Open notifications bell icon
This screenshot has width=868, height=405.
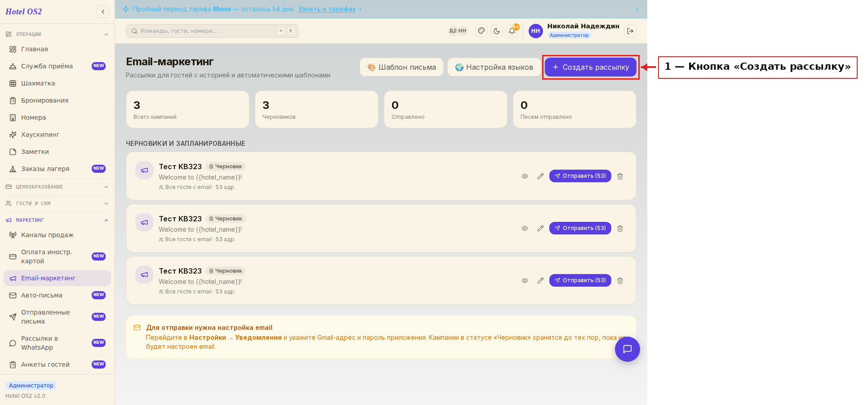pyautogui.click(x=512, y=31)
